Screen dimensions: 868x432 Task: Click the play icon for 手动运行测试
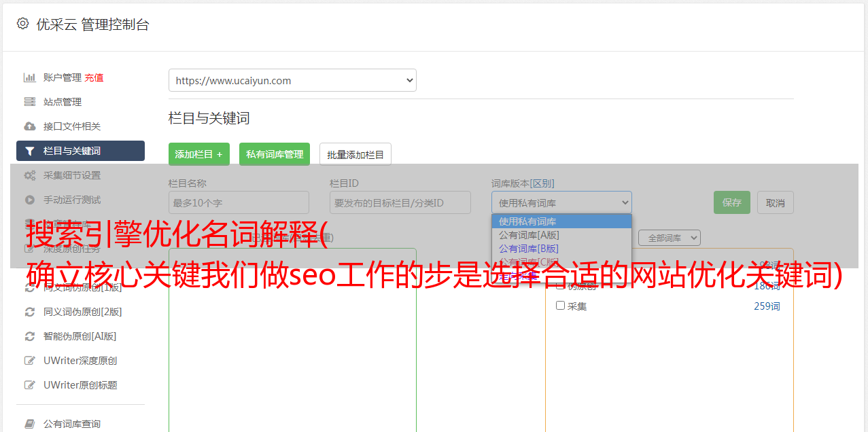[x=29, y=200]
